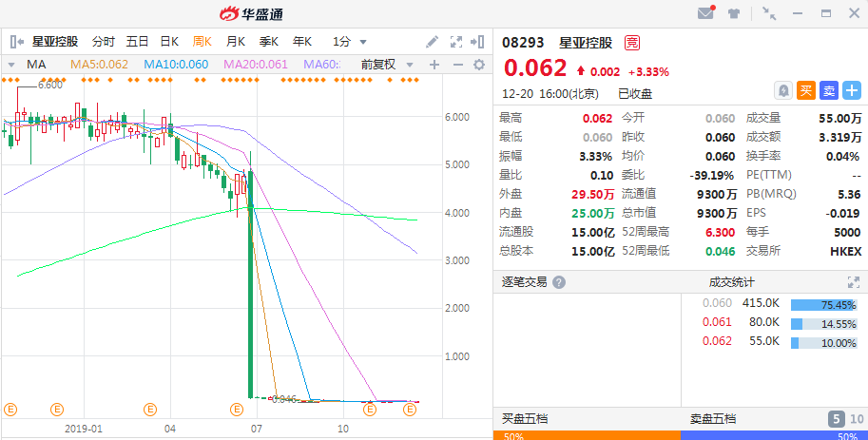Click the MA60 indicator label

pyautogui.click(x=321, y=65)
